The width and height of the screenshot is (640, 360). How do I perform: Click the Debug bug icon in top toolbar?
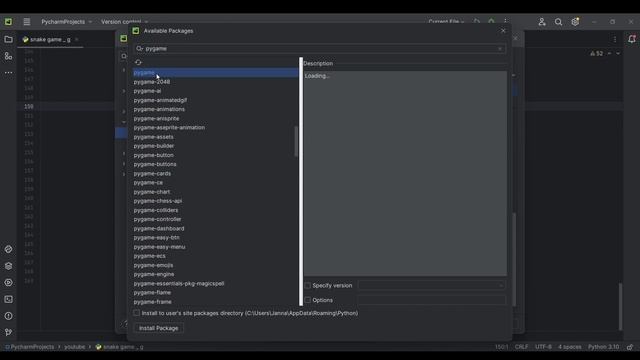click(x=491, y=21)
